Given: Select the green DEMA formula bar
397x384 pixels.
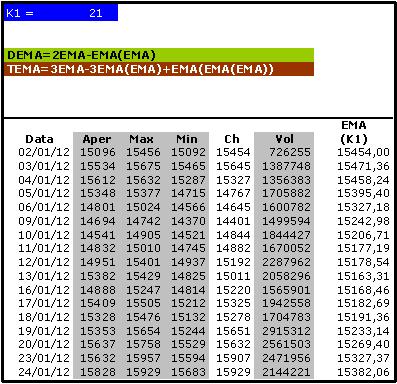Looking at the screenshot, I should click(159, 55).
